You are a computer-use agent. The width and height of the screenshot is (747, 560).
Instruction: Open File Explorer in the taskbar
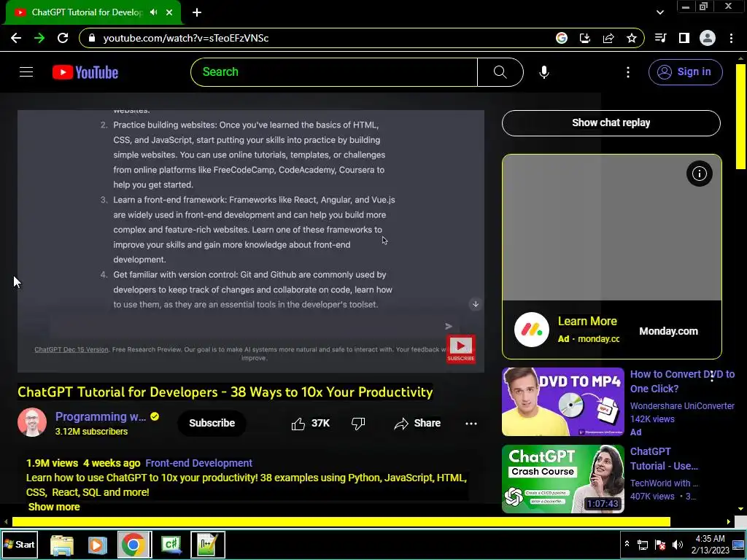tap(62, 544)
